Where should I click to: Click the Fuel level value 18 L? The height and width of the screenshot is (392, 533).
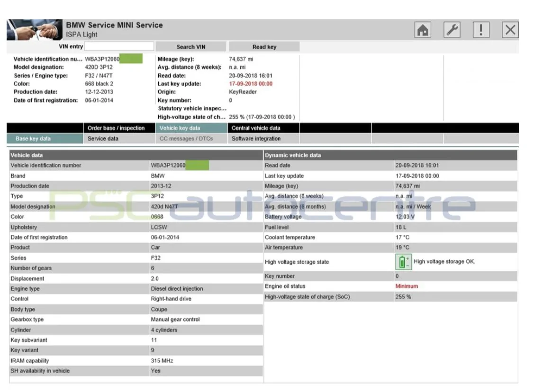(x=401, y=227)
